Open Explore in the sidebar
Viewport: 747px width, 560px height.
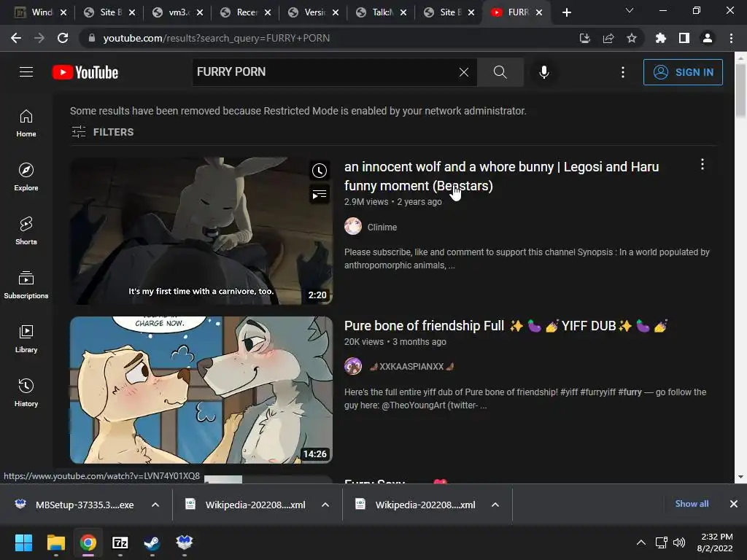click(x=26, y=177)
